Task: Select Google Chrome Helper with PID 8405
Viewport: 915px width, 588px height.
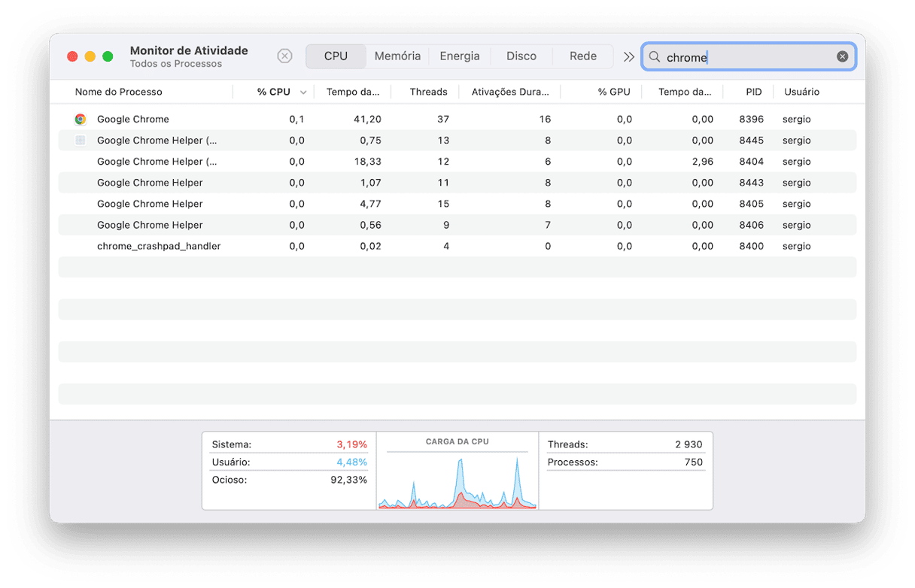Action: coord(457,203)
